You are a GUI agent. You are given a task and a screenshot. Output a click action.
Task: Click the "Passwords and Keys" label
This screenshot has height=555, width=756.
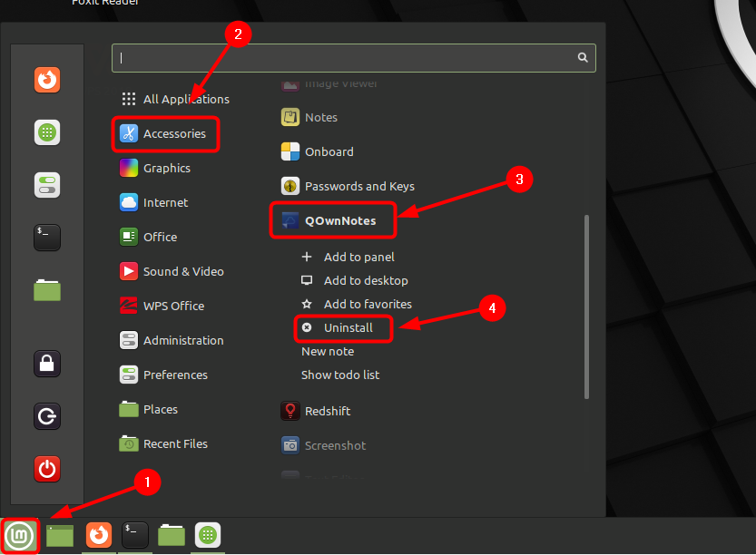(359, 187)
